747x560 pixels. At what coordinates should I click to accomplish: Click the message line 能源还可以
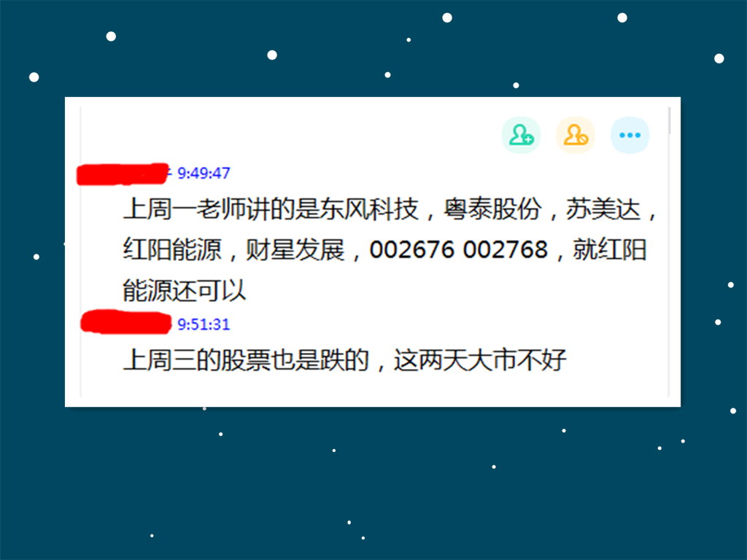tap(185, 290)
